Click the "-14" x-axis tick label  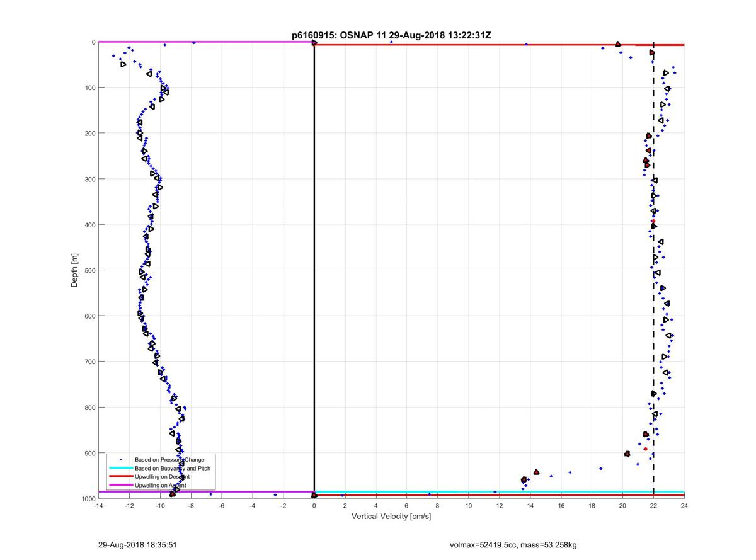(x=98, y=505)
